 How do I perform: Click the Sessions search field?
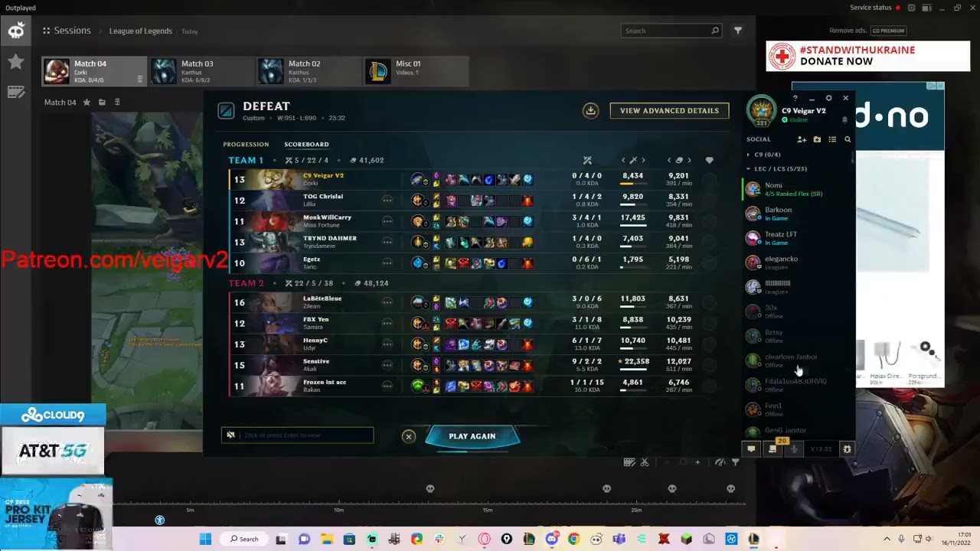click(x=671, y=31)
